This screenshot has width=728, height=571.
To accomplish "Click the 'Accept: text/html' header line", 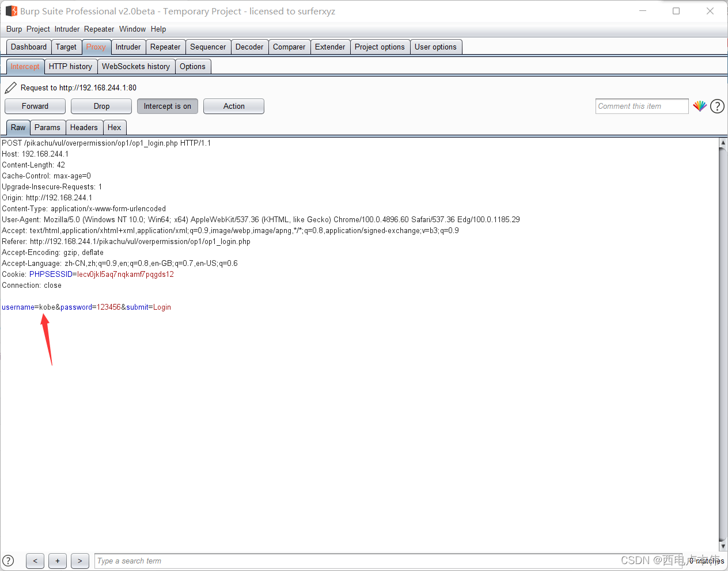I will pos(230,231).
